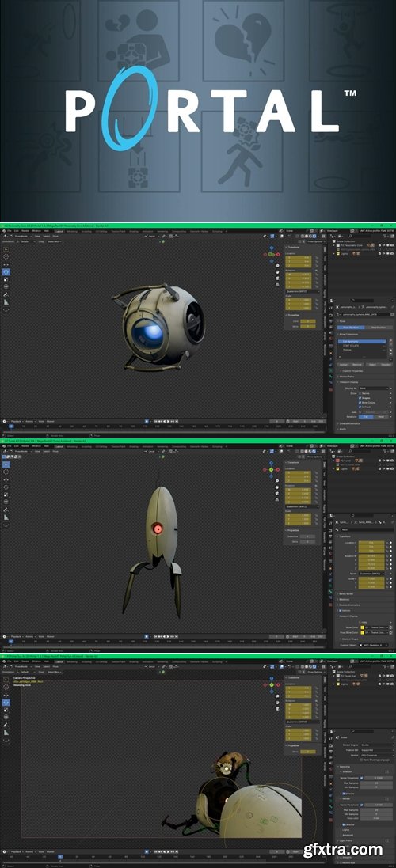
Task: Pick the Move tool in Portal Gun window
Action: coord(6,694)
